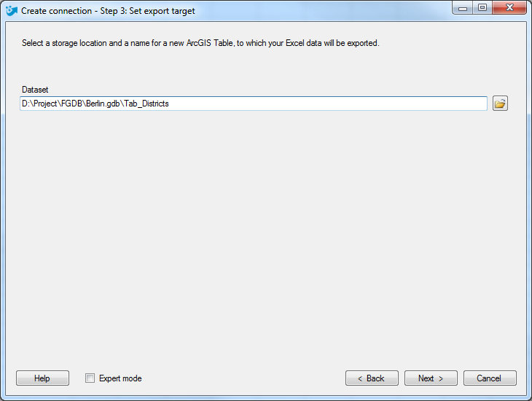Click the Expert mode label text
The height and width of the screenshot is (401, 532).
pos(120,378)
